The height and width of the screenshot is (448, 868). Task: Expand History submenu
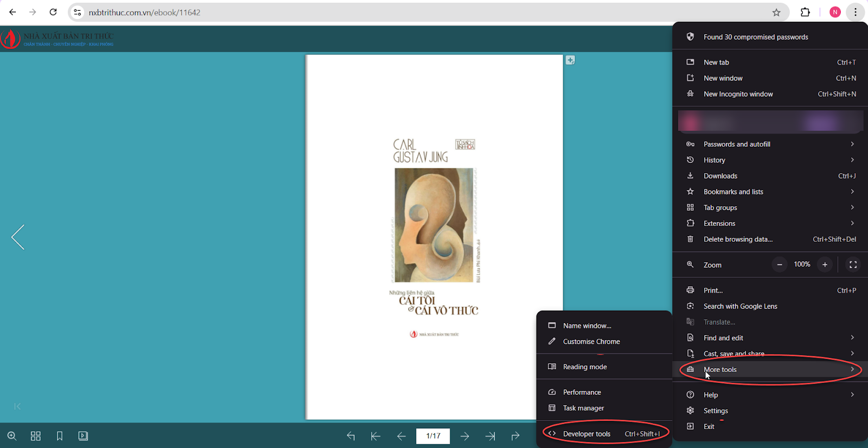(770, 160)
